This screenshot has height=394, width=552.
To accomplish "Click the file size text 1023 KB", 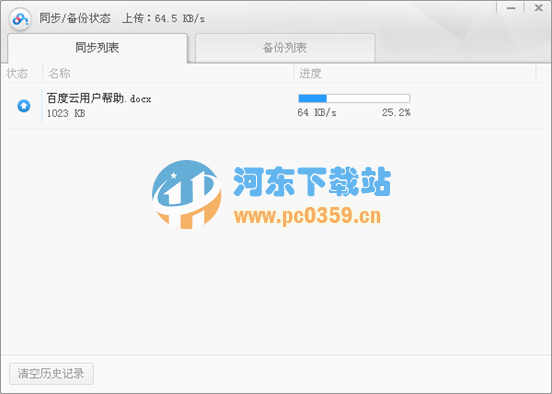I will tap(66, 113).
